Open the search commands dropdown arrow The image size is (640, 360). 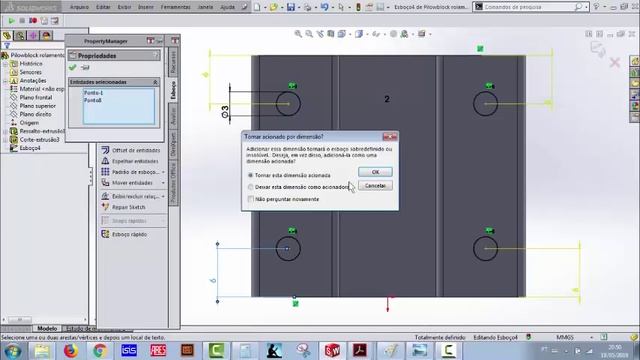coord(586,7)
